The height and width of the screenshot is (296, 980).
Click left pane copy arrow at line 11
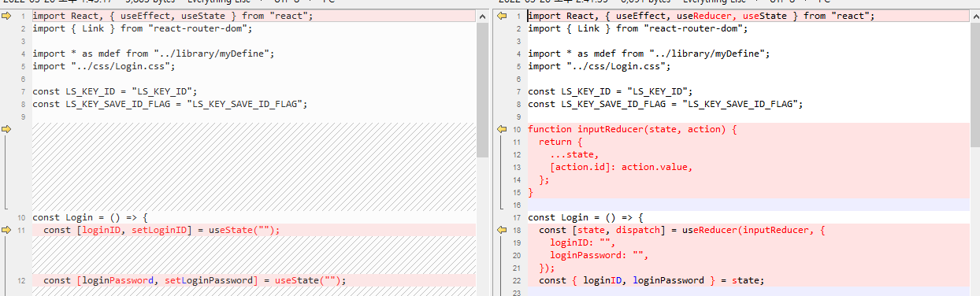6,230
